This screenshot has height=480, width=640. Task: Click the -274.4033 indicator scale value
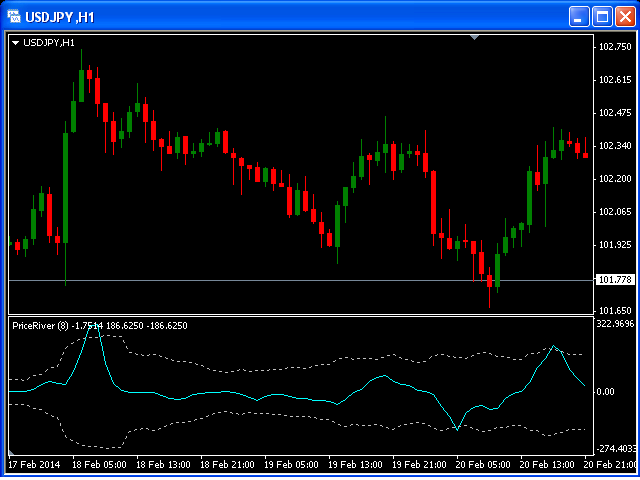click(616, 449)
